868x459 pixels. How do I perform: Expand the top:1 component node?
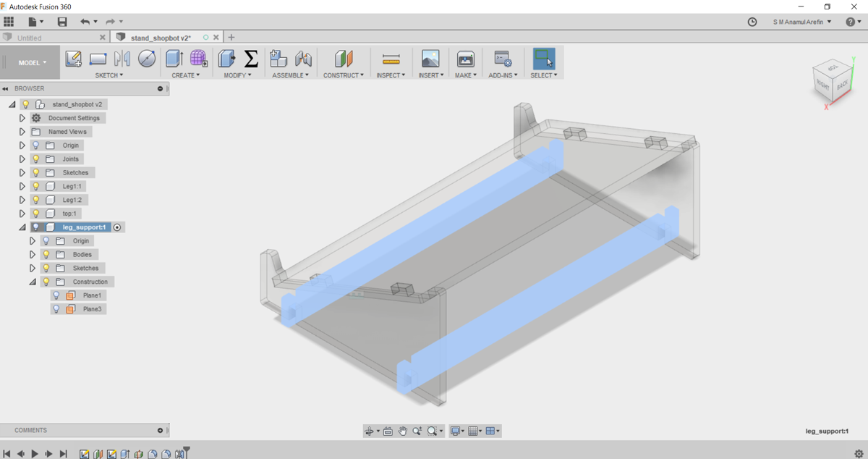click(22, 214)
